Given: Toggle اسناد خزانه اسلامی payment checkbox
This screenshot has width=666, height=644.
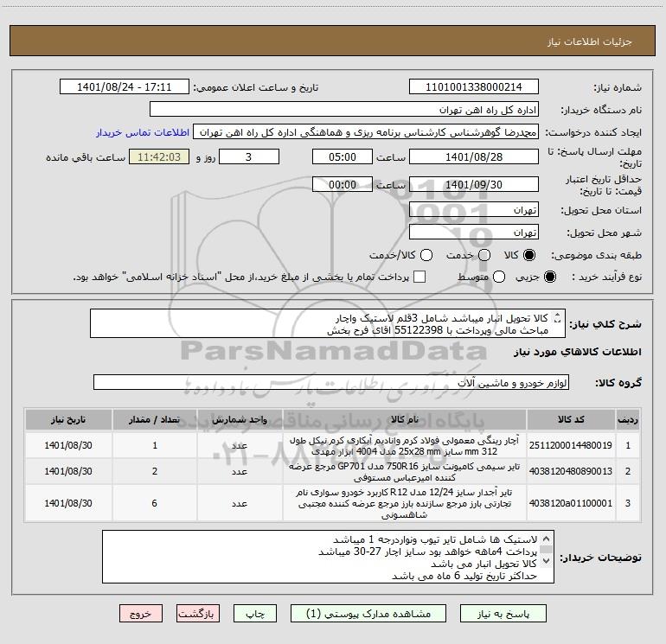Looking at the screenshot, I should click(419, 277).
